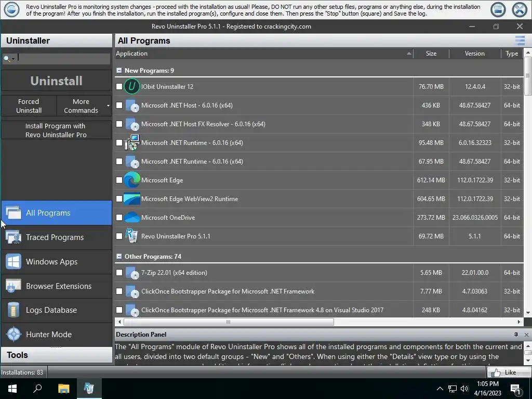Open the search filter dropdown arrow
The image size is (532, 399).
click(x=13, y=59)
